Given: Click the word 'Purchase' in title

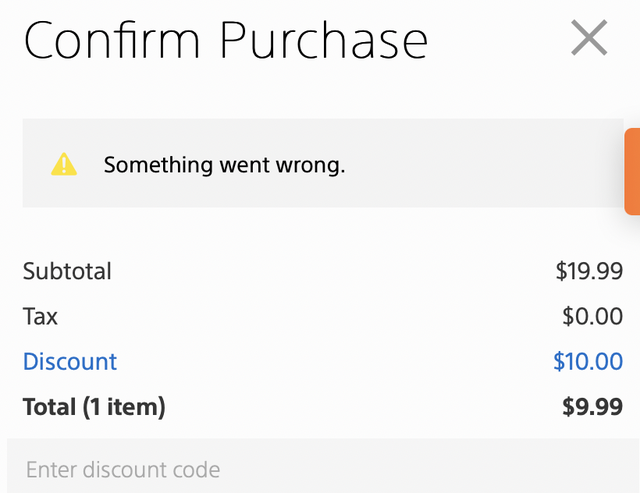Looking at the screenshot, I should [324, 40].
